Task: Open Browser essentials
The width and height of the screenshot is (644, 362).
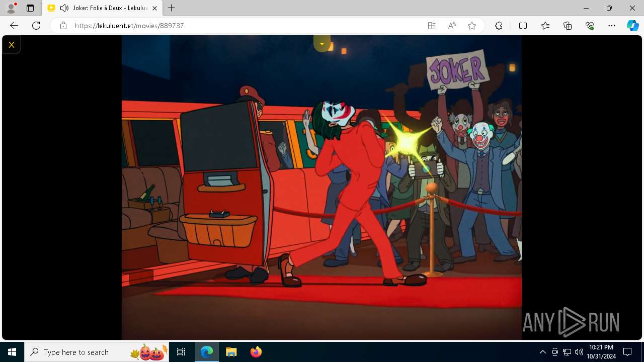Action: (590, 26)
